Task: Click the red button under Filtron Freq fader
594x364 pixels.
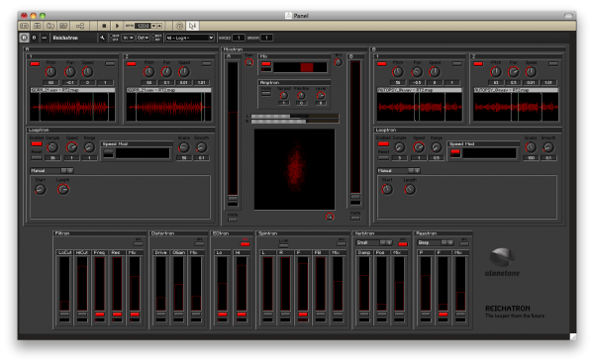Action: [100, 315]
